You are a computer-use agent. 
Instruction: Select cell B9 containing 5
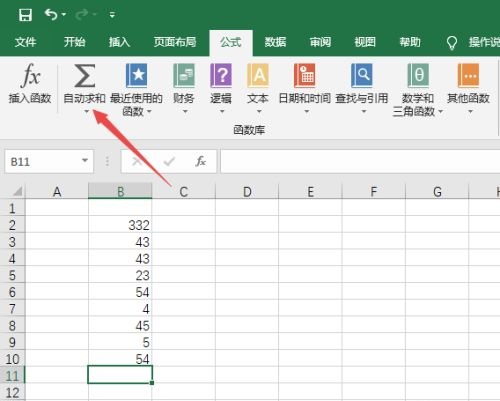pos(120,342)
